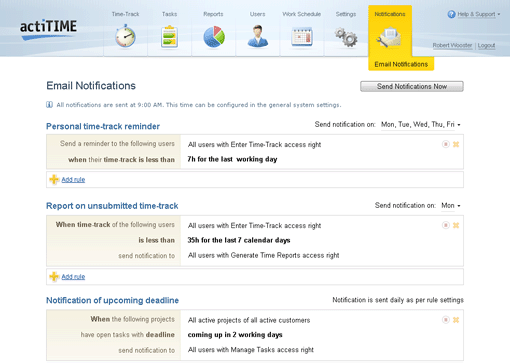Click the Personal time-track reminder heading

coord(103,127)
